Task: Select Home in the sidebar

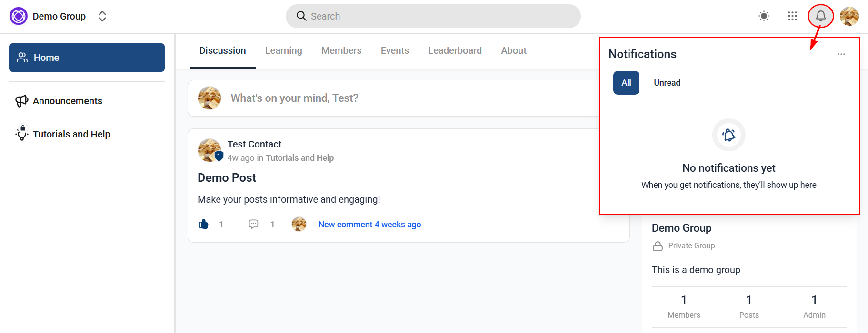Action: click(87, 58)
